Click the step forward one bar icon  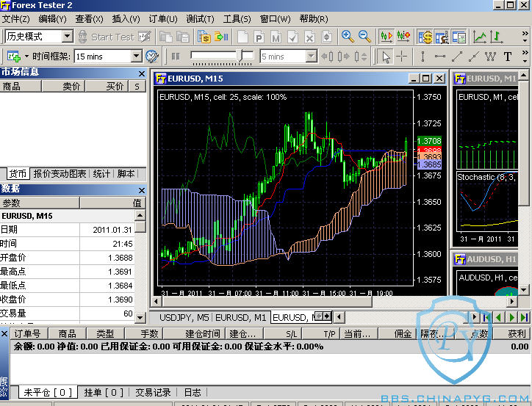click(343, 57)
